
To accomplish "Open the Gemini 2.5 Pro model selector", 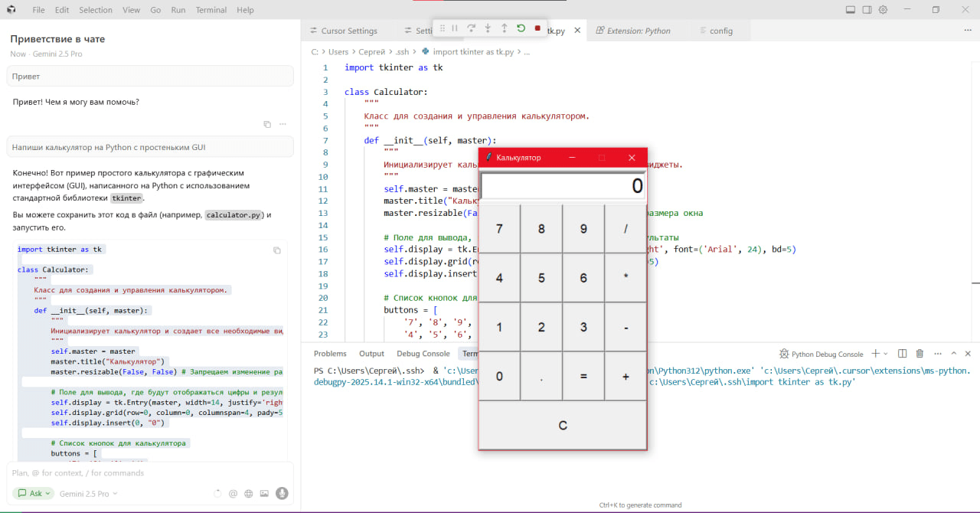I will [85, 494].
